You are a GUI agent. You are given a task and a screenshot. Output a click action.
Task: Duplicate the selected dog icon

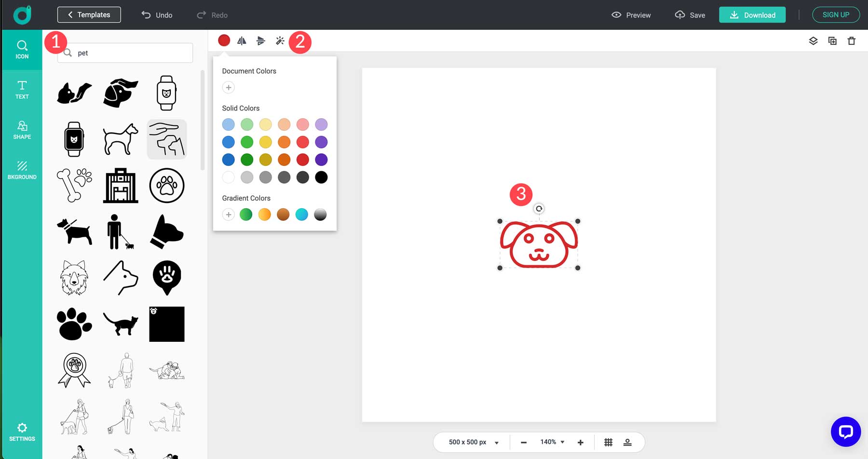click(x=833, y=41)
